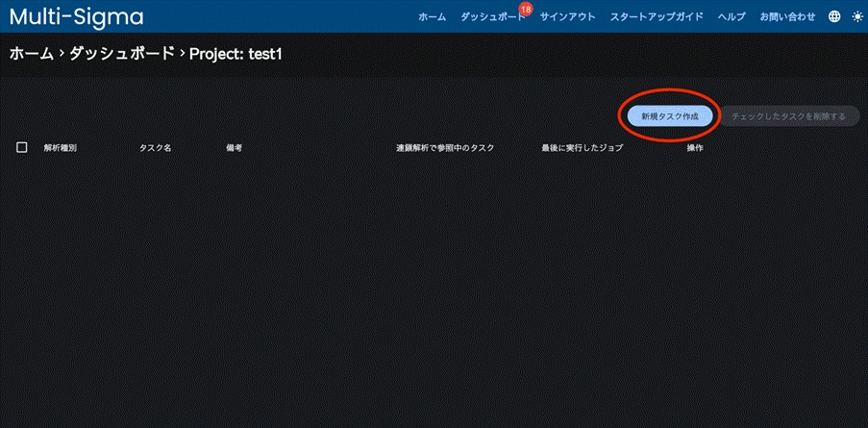This screenshot has width=868, height=428.
Task: Click the 新規タスク作成 button
Action: pyautogui.click(x=669, y=115)
